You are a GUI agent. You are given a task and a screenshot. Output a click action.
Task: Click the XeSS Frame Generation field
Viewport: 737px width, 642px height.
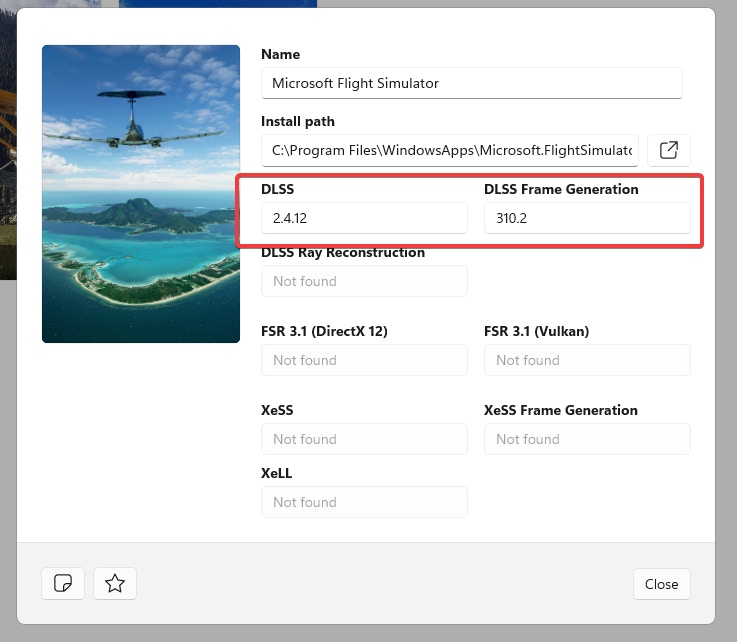(587, 439)
